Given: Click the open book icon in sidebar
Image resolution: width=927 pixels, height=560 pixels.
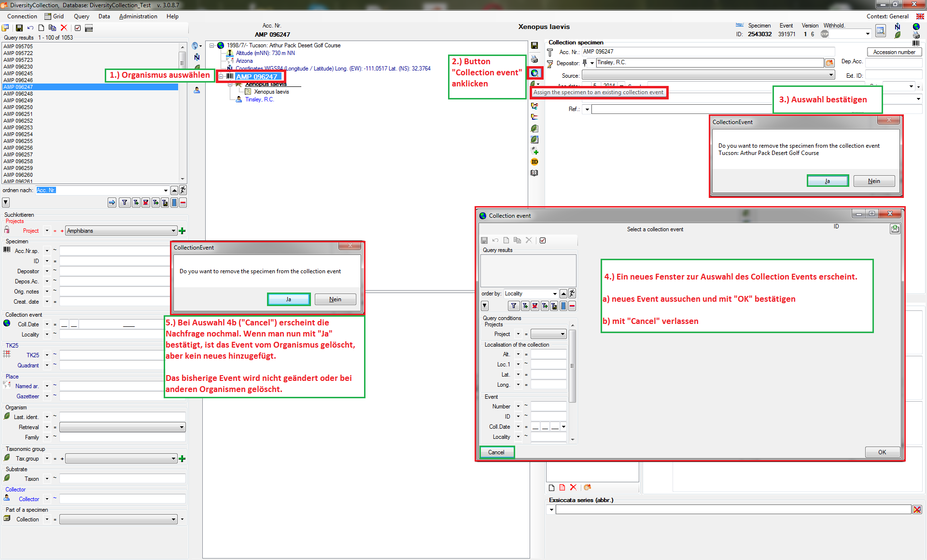Looking at the screenshot, I should pos(534,173).
